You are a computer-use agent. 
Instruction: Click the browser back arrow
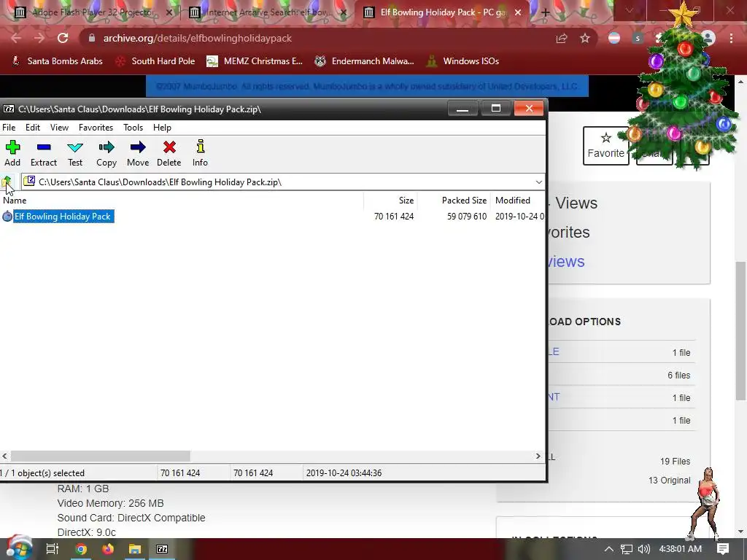(16, 38)
